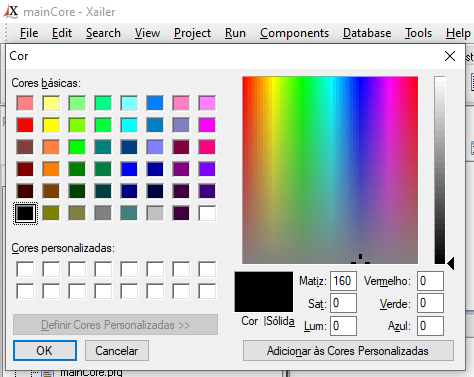Click the Verde input field
474x377 pixels.
click(430, 303)
